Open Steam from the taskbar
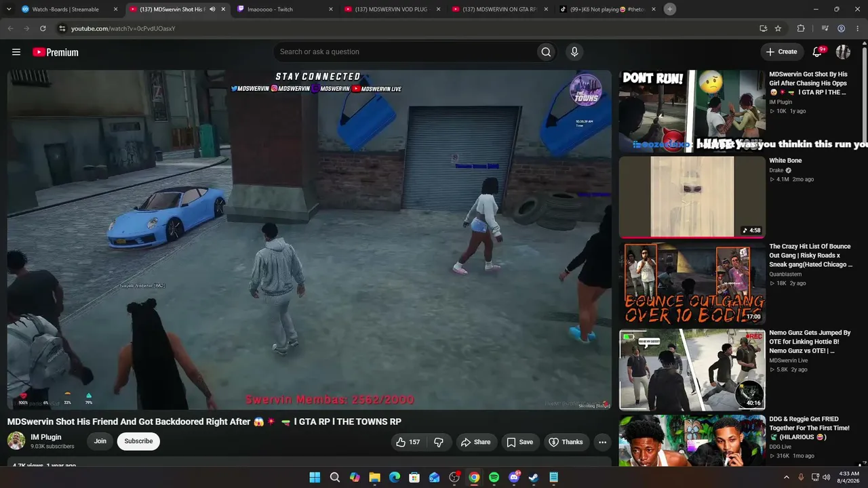This screenshot has width=868, height=488. coord(534,477)
